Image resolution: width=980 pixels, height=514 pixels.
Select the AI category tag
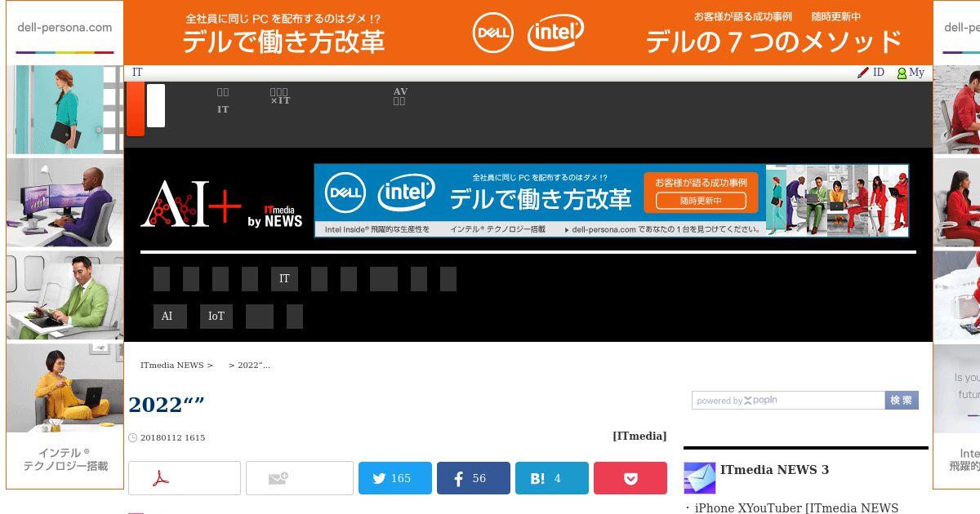coord(170,317)
